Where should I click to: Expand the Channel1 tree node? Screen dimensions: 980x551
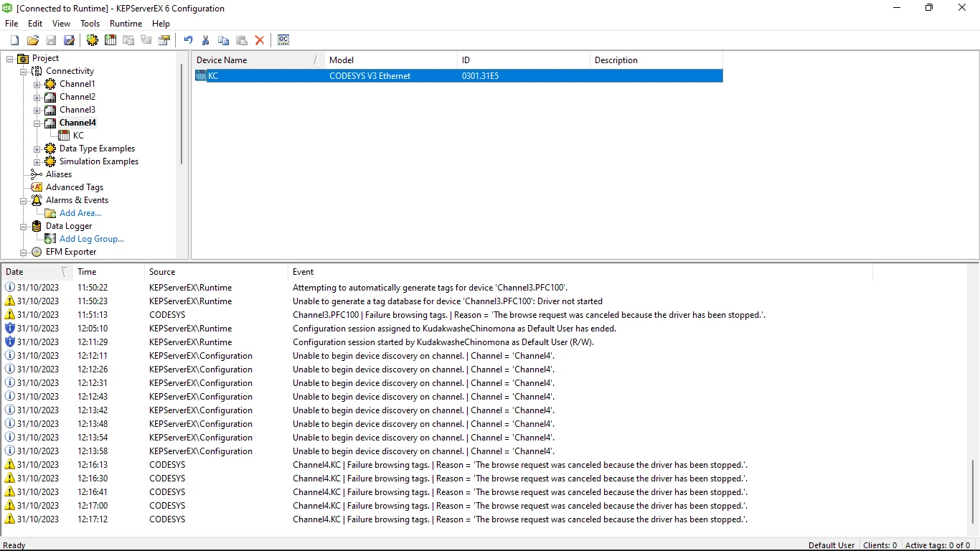pyautogui.click(x=37, y=84)
